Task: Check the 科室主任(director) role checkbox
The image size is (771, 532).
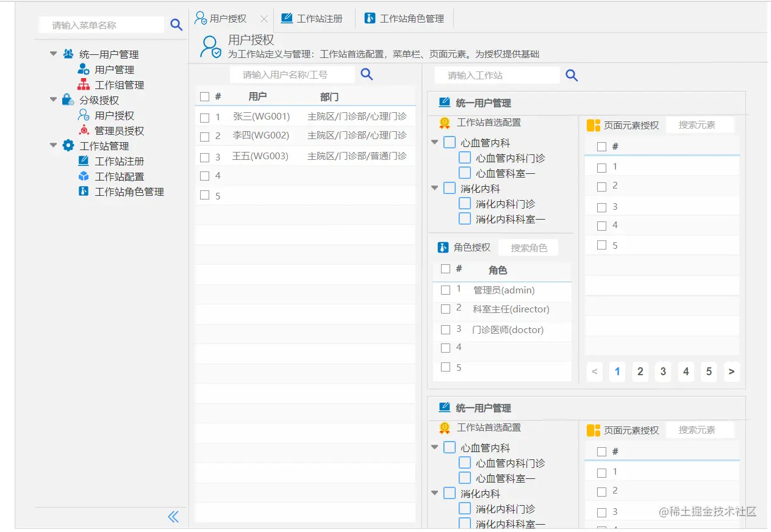Action: click(x=445, y=309)
